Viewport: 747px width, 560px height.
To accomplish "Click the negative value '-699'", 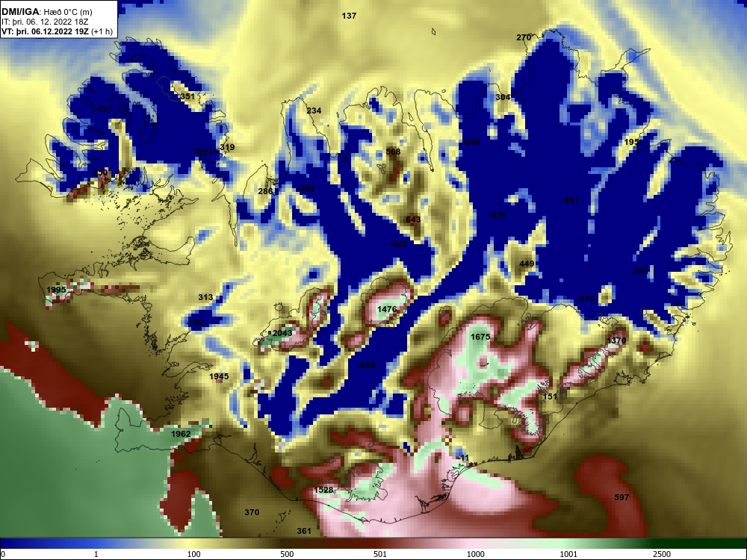I will (366, 365).
